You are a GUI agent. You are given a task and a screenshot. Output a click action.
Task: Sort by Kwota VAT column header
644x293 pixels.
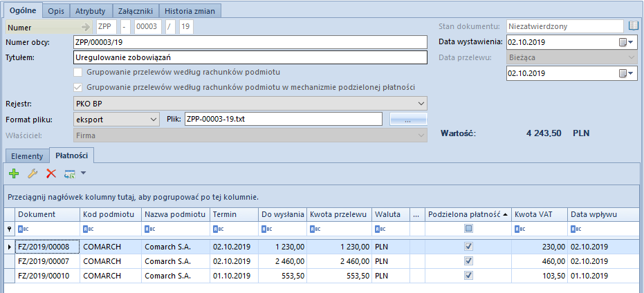(540, 214)
